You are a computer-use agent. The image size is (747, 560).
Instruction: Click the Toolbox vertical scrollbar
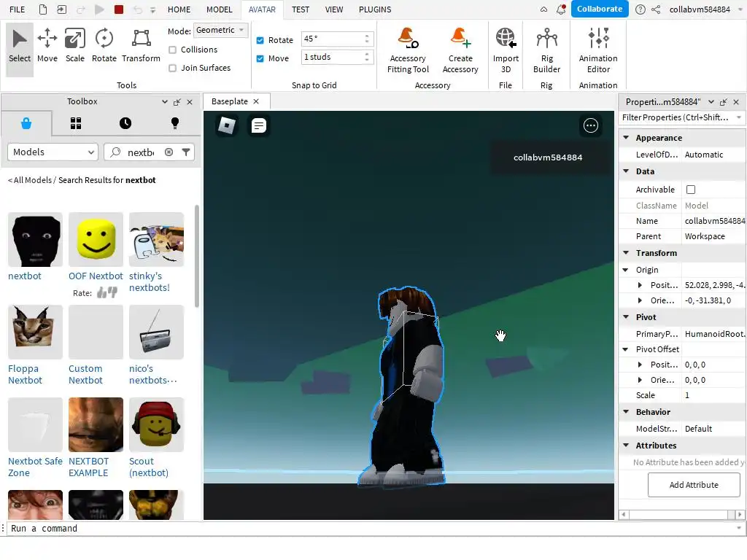tap(197, 256)
